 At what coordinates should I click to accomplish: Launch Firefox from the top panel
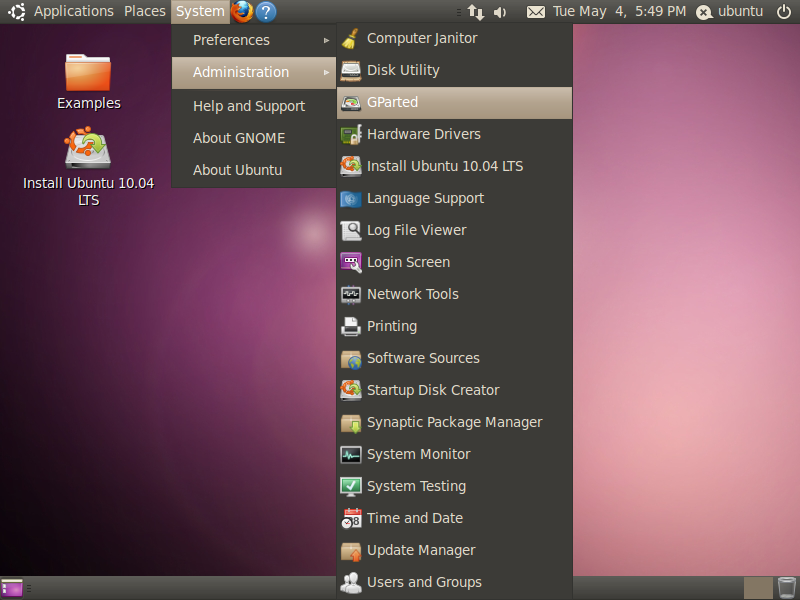pyautogui.click(x=242, y=11)
